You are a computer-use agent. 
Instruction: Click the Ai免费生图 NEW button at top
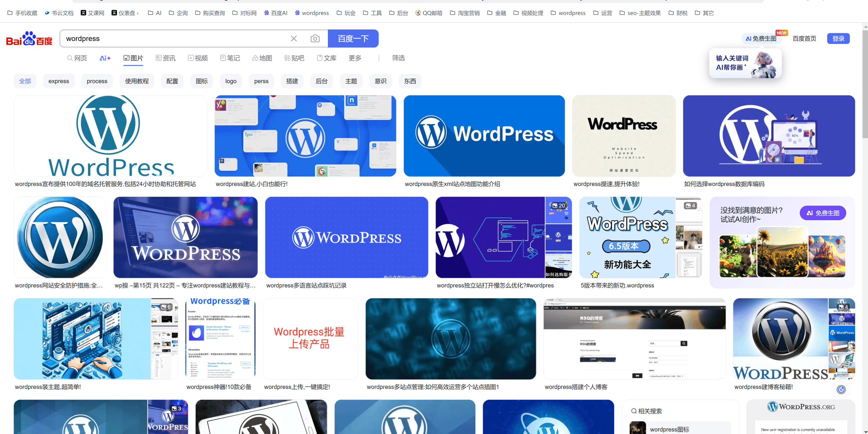pyautogui.click(x=761, y=39)
